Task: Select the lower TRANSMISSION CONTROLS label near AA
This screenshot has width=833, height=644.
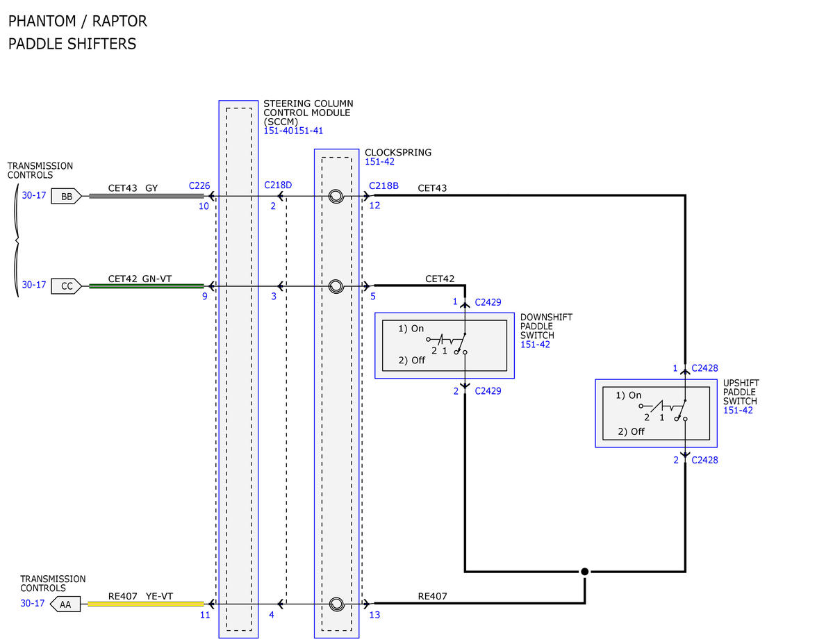Action: tap(53, 584)
